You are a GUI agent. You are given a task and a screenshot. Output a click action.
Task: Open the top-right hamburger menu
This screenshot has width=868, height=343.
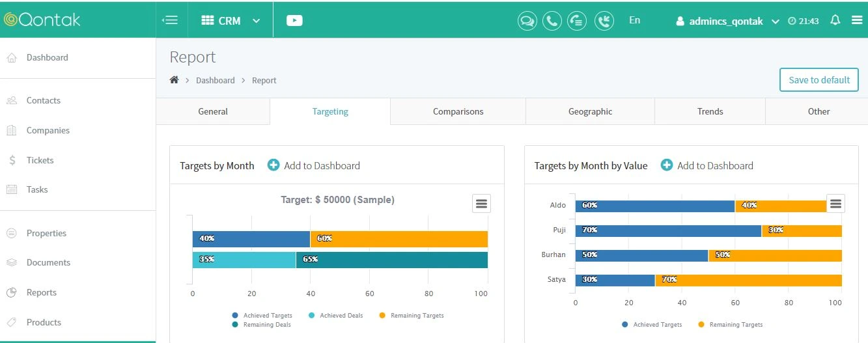(857, 20)
